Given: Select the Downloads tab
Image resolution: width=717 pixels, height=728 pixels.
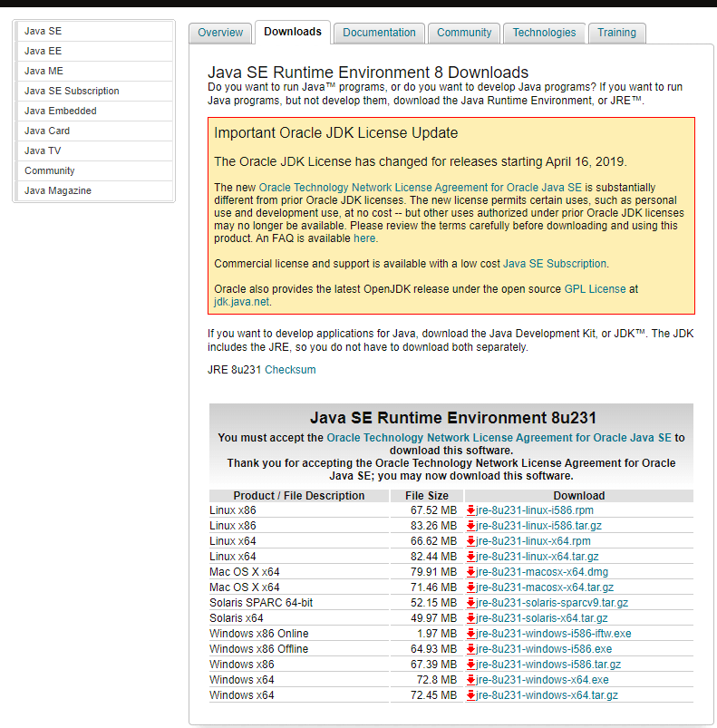Looking at the screenshot, I should click(293, 32).
